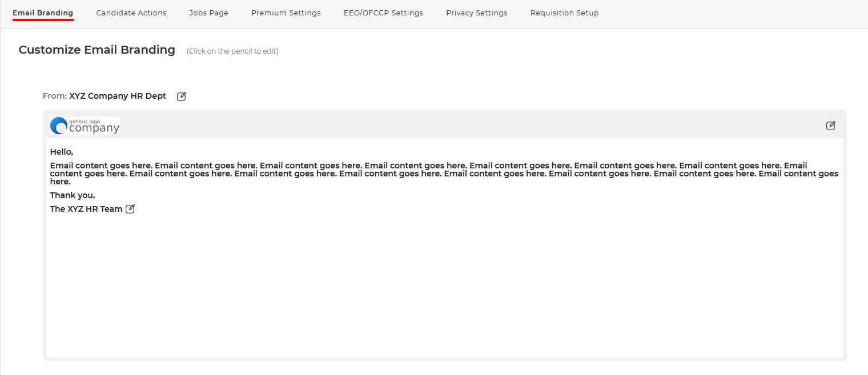The height and width of the screenshot is (375, 868).
Task: Open the EEO/OFCCP Settings tab
Action: (x=384, y=13)
